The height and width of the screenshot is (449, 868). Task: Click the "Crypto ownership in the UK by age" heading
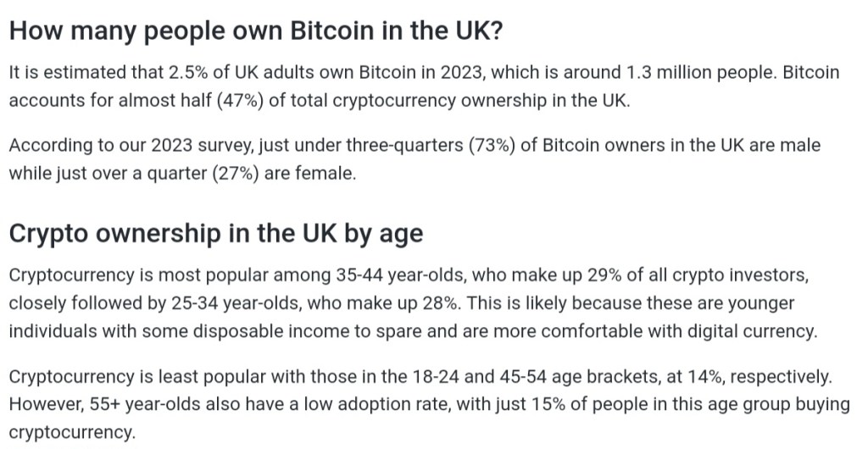point(215,233)
